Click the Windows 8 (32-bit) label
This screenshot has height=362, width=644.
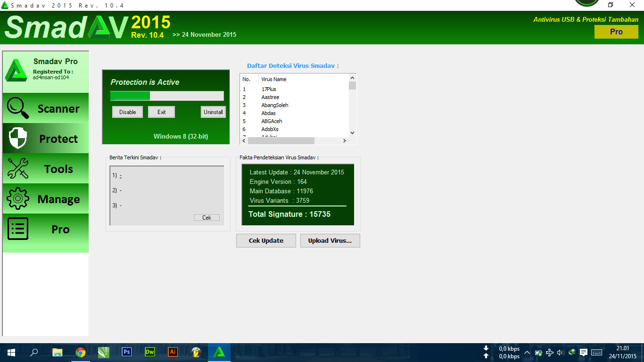pyautogui.click(x=181, y=136)
